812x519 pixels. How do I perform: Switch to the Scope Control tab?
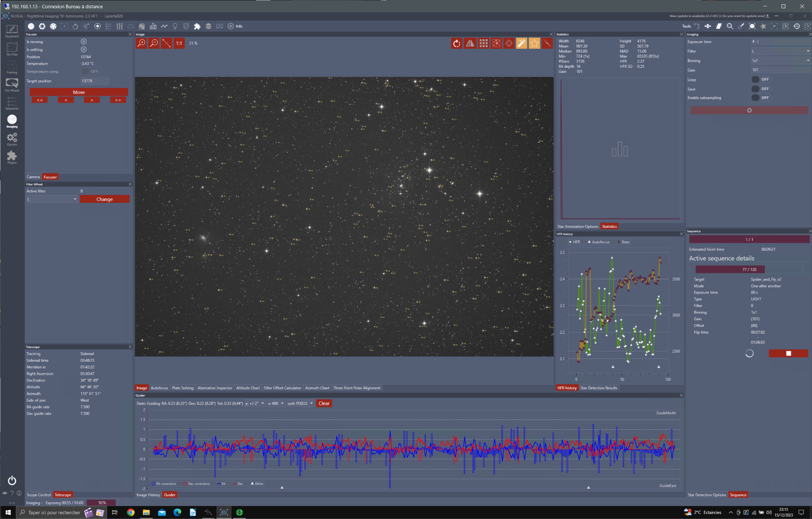[39, 495]
